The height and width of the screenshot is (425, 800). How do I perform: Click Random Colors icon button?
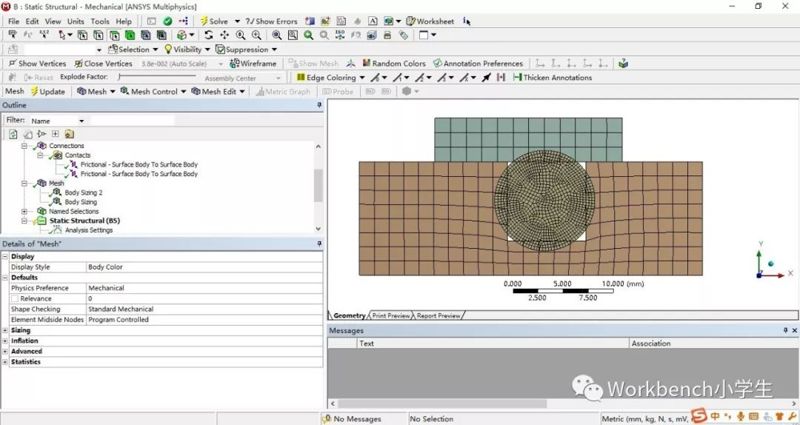(394, 63)
